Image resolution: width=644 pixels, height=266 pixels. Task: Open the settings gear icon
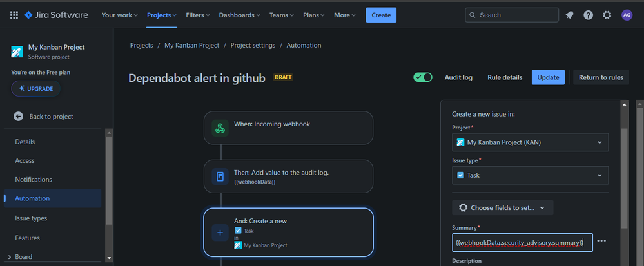[607, 15]
